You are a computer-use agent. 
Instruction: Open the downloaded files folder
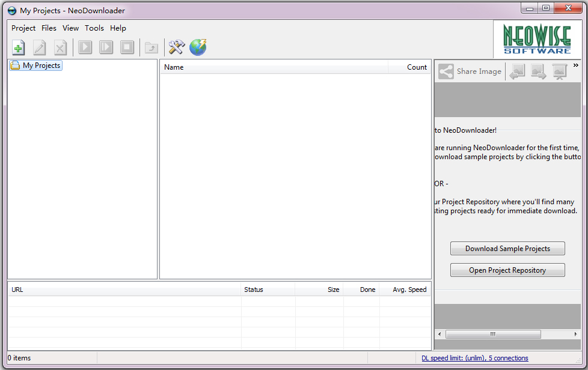pyautogui.click(x=151, y=47)
